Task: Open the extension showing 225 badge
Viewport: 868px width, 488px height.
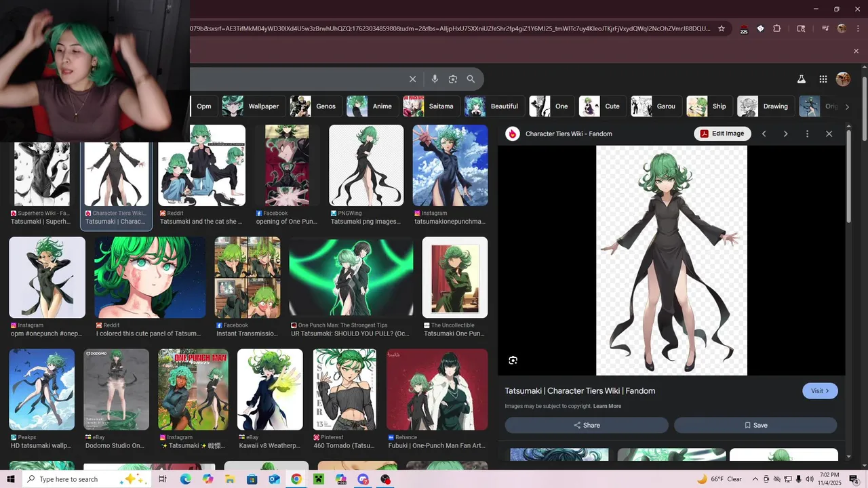Action: click(x=743, y=29)
